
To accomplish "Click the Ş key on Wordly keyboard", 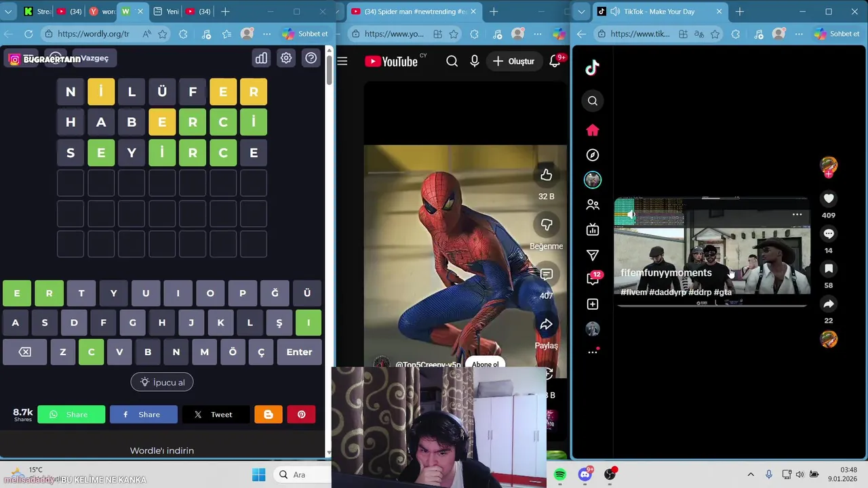I will [x=279, y=323].
